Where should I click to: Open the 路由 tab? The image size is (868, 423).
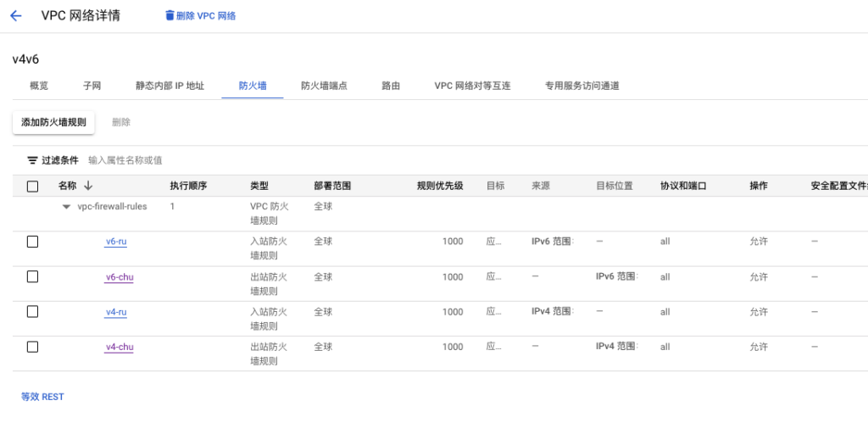(391, 86)
